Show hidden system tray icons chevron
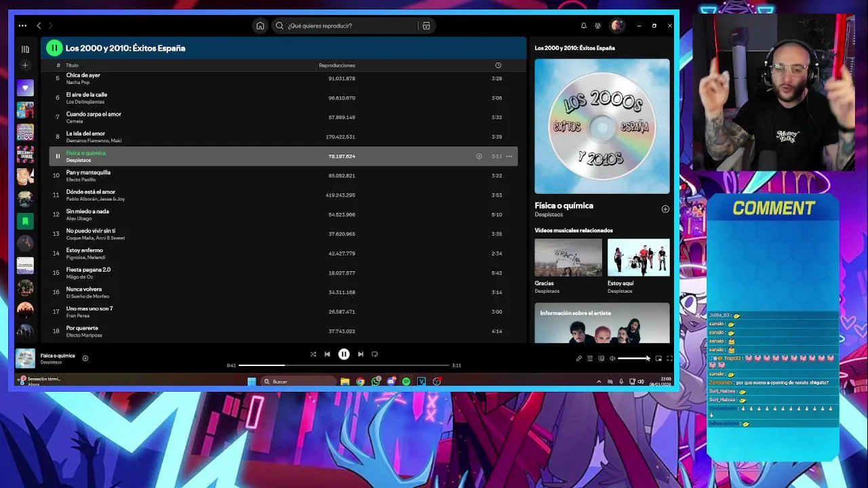Image resolution: width=868 pixels, height=488 pixels. (598, 382)
